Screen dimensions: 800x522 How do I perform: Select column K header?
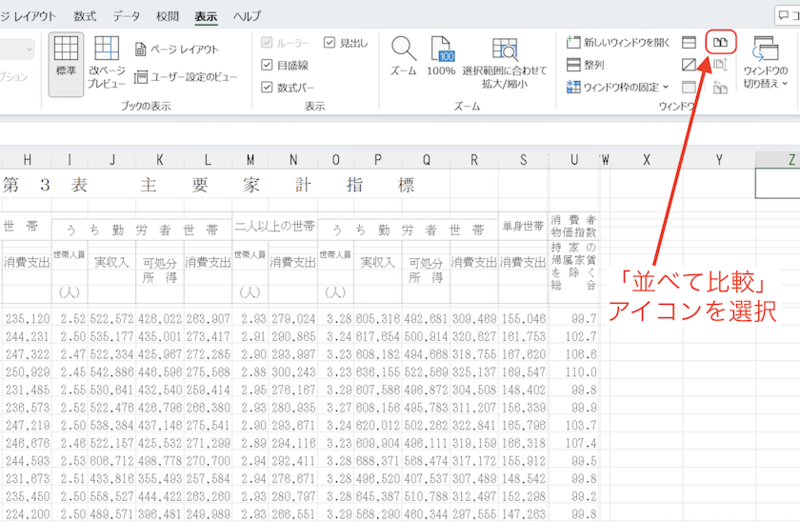tap(160, 160)
